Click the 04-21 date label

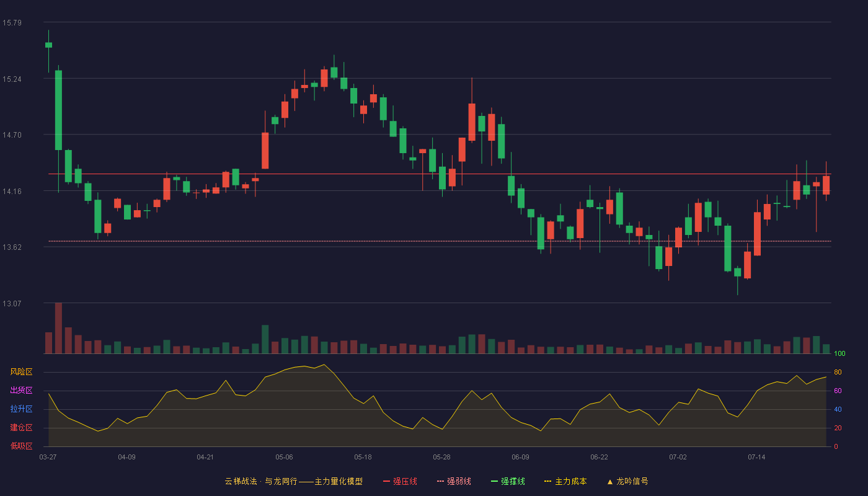click(205, 457)
